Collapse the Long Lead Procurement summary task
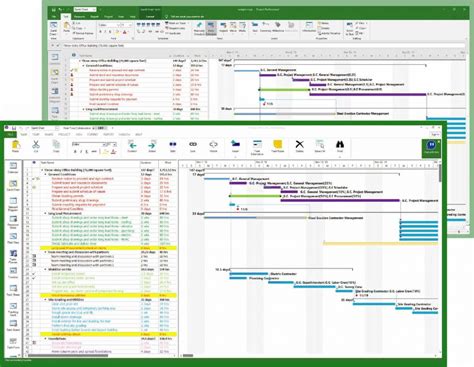 (x=46, y=213)
